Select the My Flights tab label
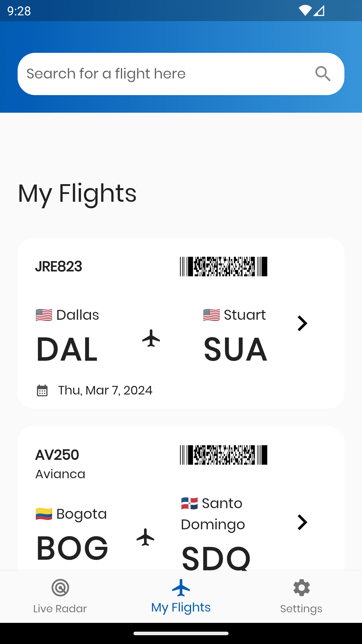Viewport: 362px width, 644px height. (181, 607)
